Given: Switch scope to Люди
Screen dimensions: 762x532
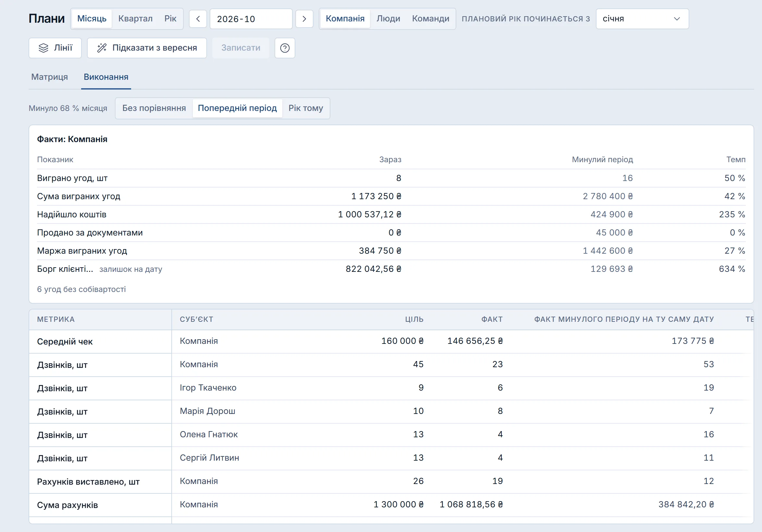Looking at the screenshot, I should 388,18.
